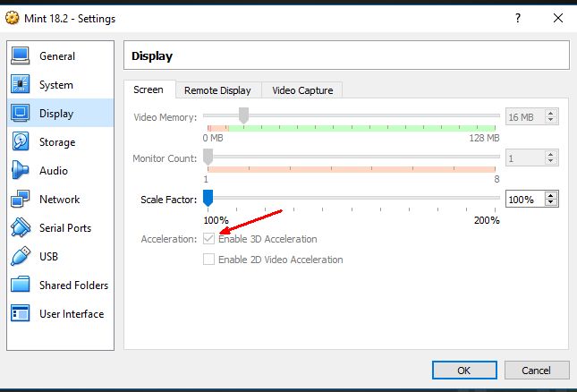Click the OK button
Image resolution: width=577 pixels, height=392 pixels.
pos(464,370)
